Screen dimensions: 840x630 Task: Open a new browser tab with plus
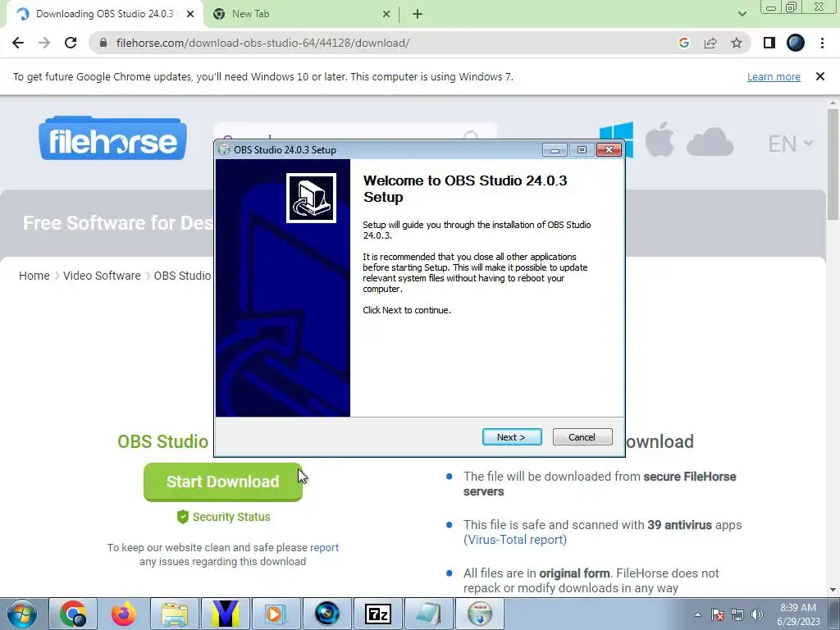[x=418, y=15]
